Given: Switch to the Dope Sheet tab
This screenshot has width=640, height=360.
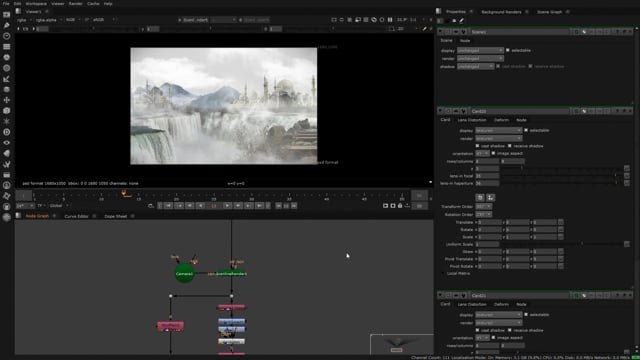Looking at the screenshot, I should (x=116, y=216).
